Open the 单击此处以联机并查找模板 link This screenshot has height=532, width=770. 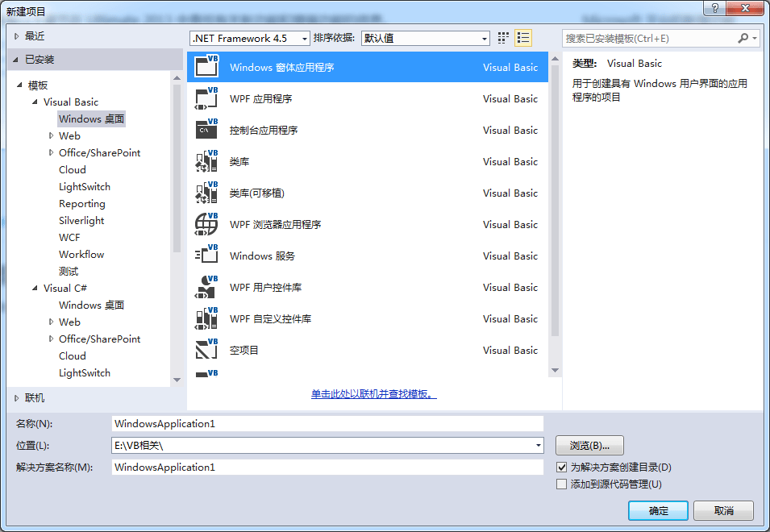click(373, 394)
